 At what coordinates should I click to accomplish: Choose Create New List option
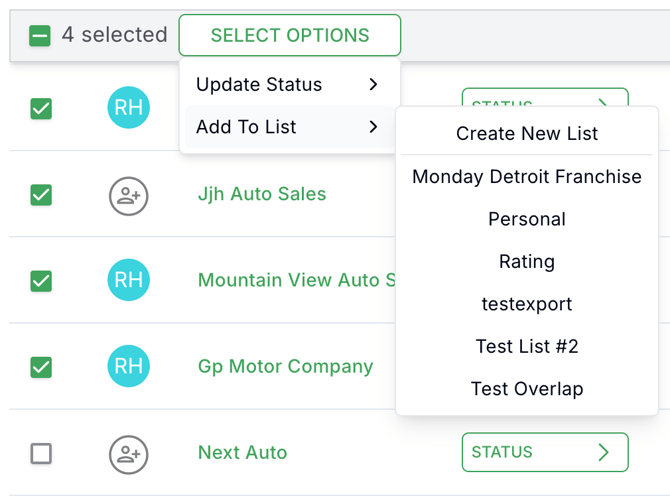(527, 134)
